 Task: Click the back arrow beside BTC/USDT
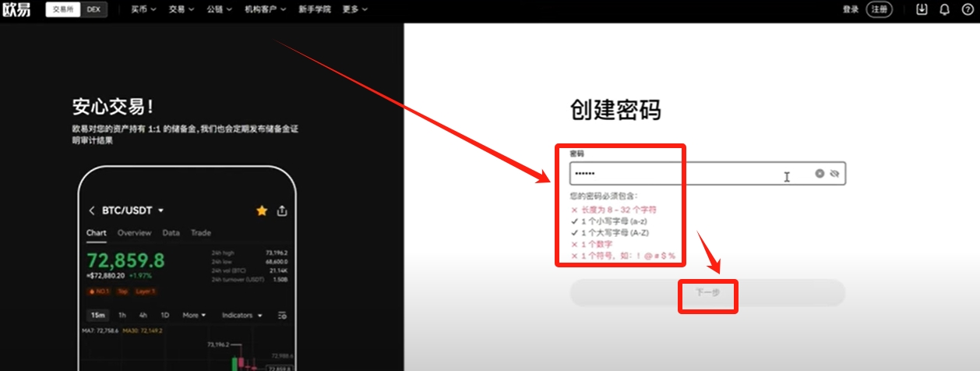[91, 210]
